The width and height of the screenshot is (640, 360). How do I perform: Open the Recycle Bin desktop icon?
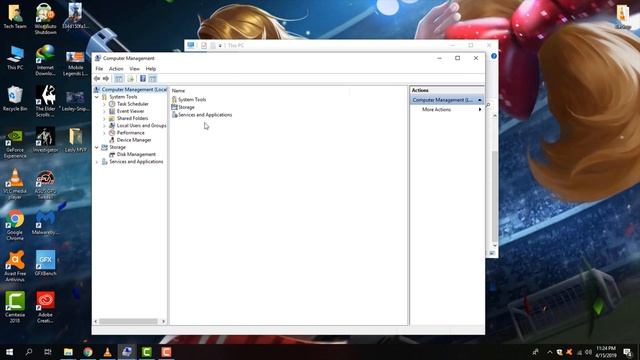(15, 98)
